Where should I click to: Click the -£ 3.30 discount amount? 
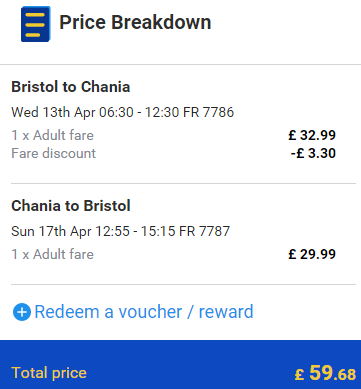tap(313, 153)
